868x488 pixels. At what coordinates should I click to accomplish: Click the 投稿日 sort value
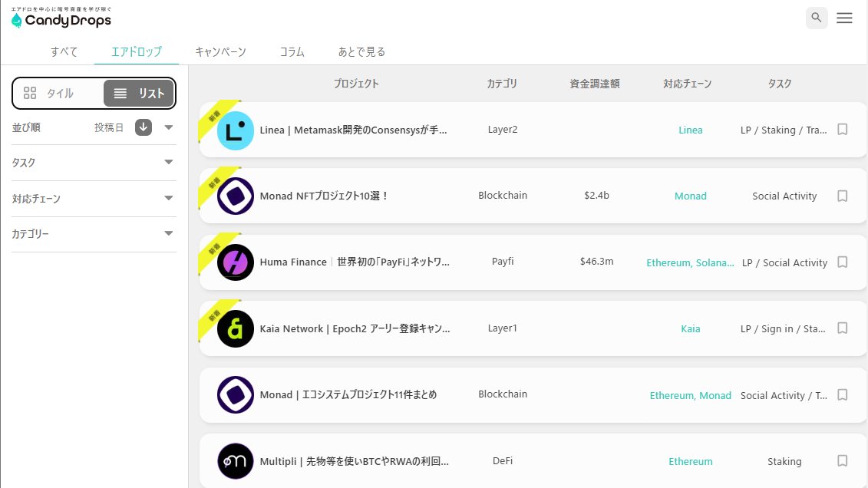point(108,127)
